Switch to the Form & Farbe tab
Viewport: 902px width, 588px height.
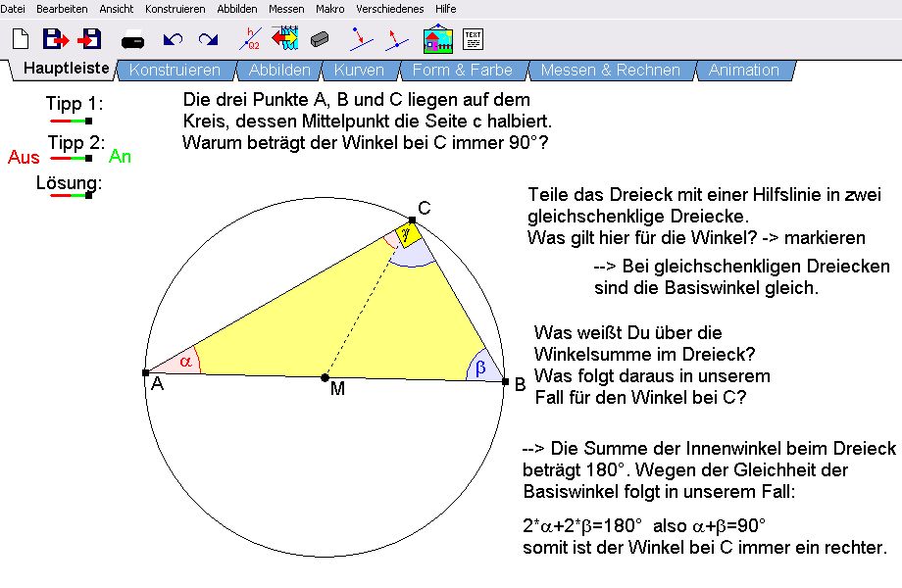pos(462,71)
